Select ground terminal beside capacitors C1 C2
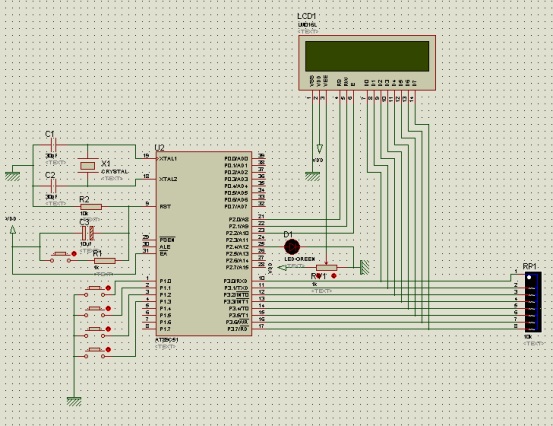This screenshot has height=426, width=553. tap(13, 176)
